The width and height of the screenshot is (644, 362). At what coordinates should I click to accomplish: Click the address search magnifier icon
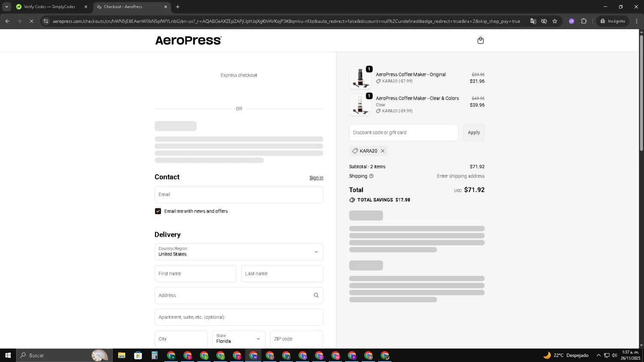point(316,296)
